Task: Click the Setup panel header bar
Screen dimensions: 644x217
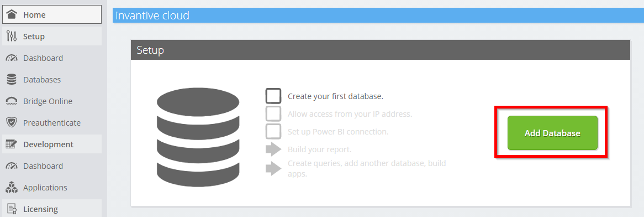Action: coord(381,50)
